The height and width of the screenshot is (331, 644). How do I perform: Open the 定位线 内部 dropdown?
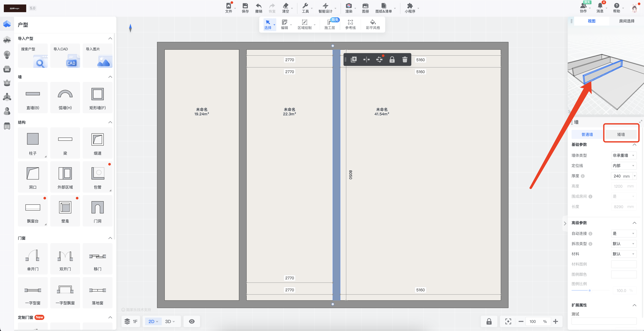click(624, 166)
